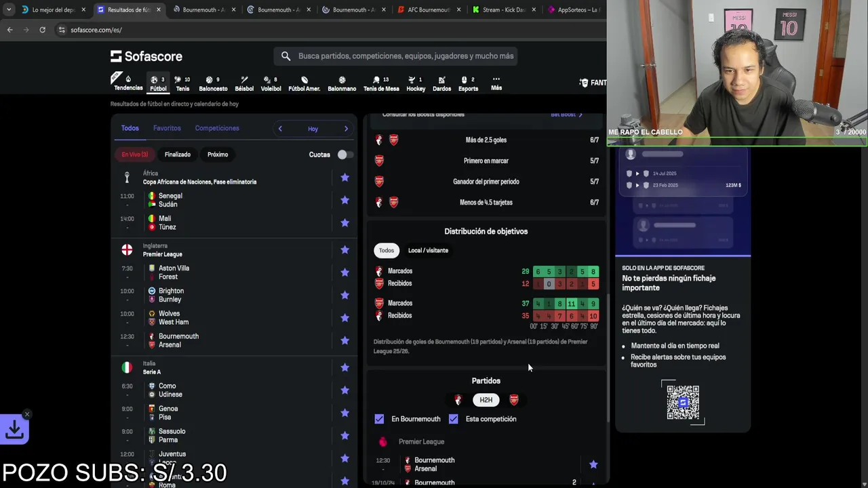
Task: Open the Copa Africana de Naciones link
Action: (199, 182)
